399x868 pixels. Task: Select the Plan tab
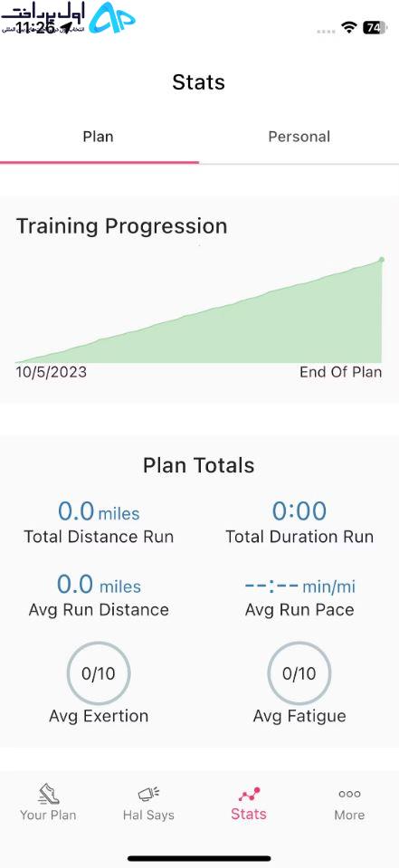click(x=99, y=137)
